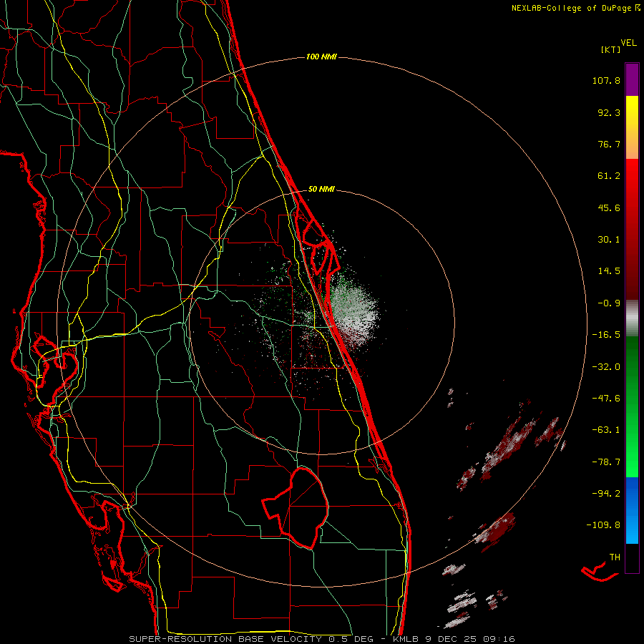Viewport: 644px width, 644px height.
Task: Click the 45.6 value on the velocity scale
Action: click(x=609, y=208)
